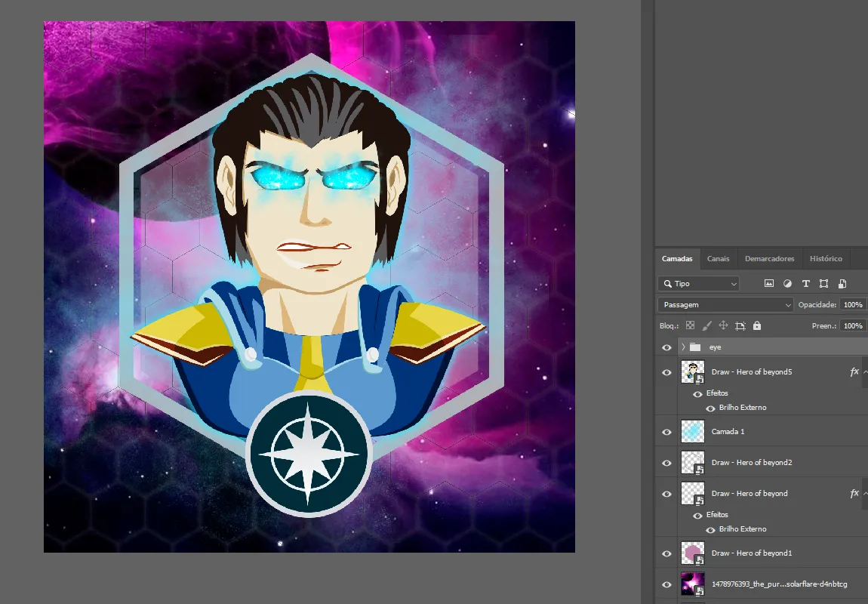
Task: Lock image pixels brush icon
Action: pyautogui.click(x=707, y=325)
